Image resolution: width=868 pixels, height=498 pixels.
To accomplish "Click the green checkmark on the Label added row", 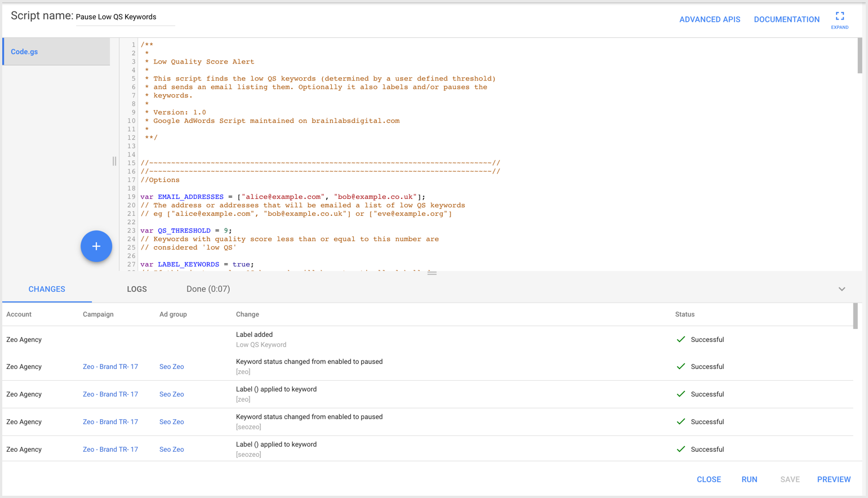I will (681, 339).
